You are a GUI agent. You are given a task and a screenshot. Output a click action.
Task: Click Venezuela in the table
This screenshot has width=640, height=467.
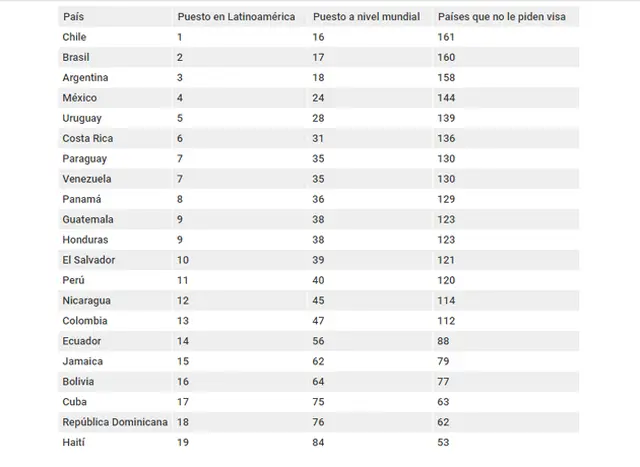[x=87, y=179]
